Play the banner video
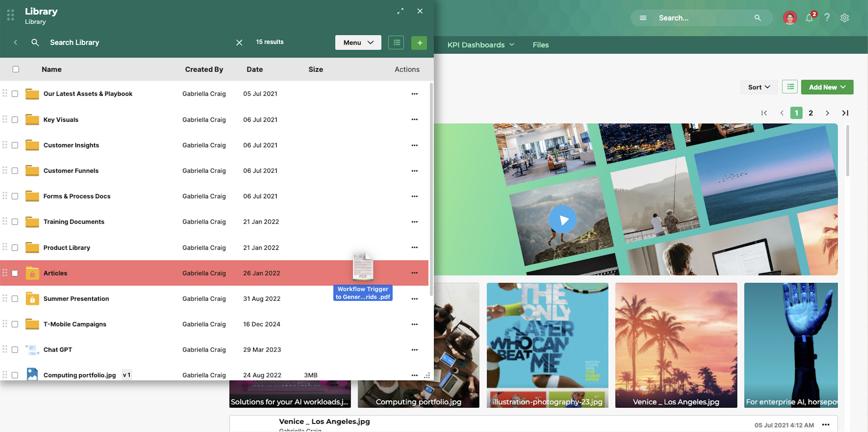Image resolution: width=868 pixels, height=432 pixels. pyautogui.click(x=562, y=220)
